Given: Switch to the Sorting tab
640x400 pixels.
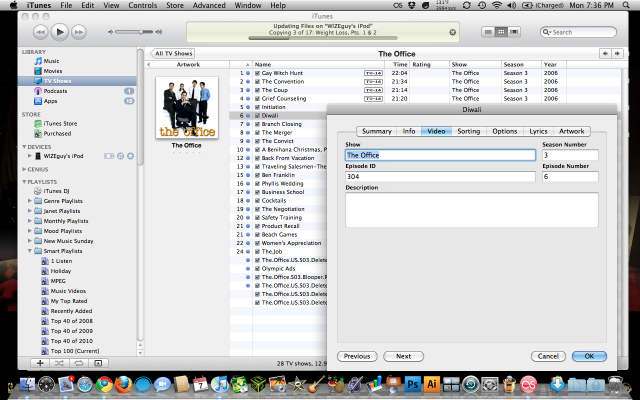Looking at the screenshot, I should point(469,131).
